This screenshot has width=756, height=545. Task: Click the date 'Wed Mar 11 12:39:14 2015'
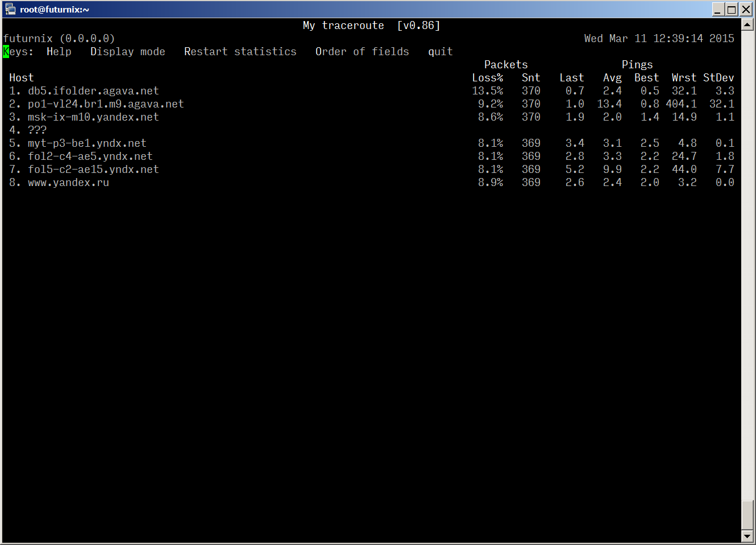(659, 39)
